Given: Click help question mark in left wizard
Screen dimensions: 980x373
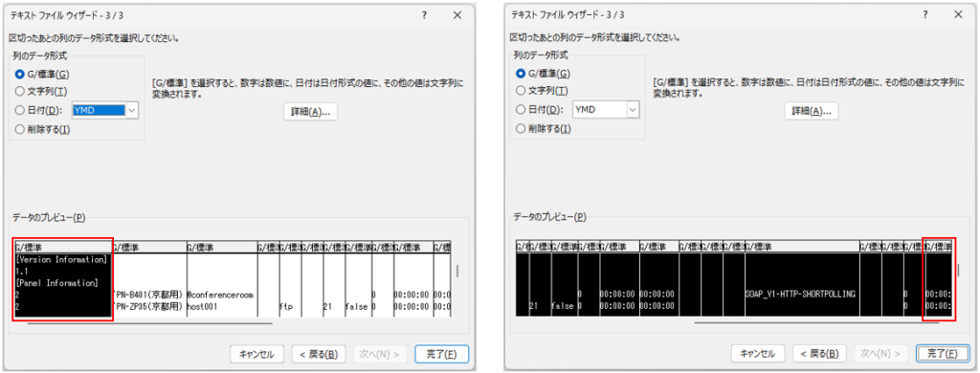Looking at the screenshot, I should click(x=424, y=16).
